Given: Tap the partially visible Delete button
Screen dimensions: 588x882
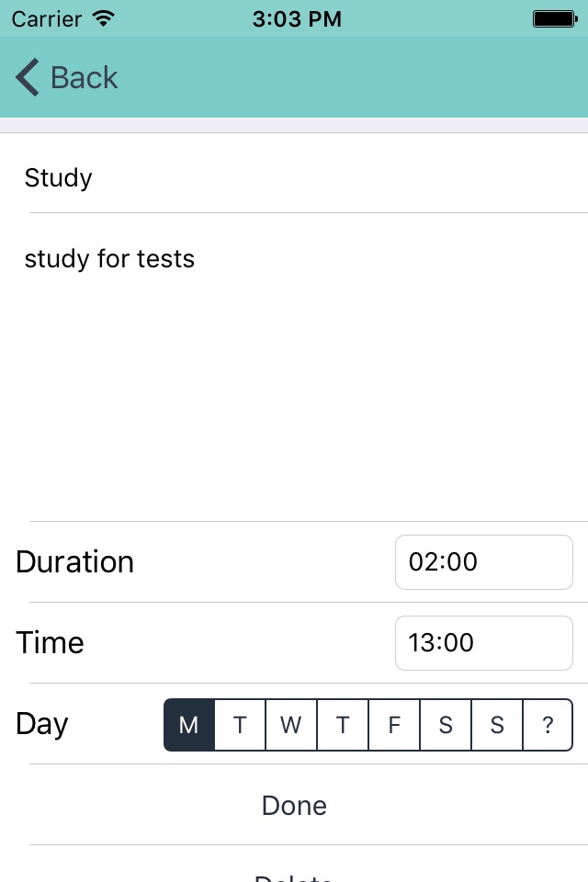Looking at the screenshot, I should click(x=294, y=873).
